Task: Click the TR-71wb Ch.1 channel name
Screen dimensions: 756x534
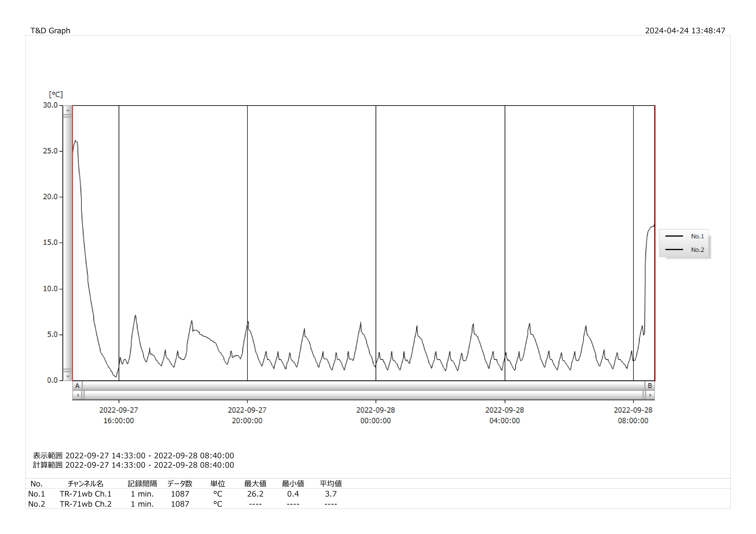Action: pyautogui.click(x=86, y=494)
